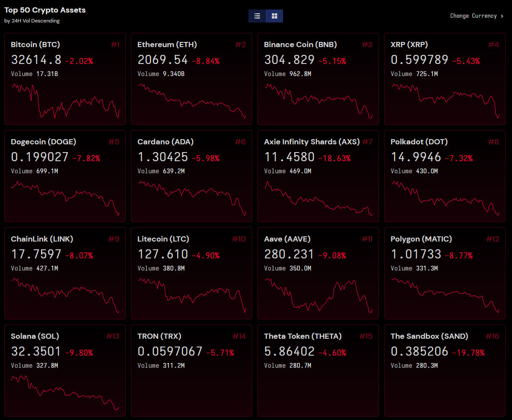This screenshot has width=512, height=420.
Task: Click the ChainLink price sparkline chart
Action: click(x=65, y=295)
